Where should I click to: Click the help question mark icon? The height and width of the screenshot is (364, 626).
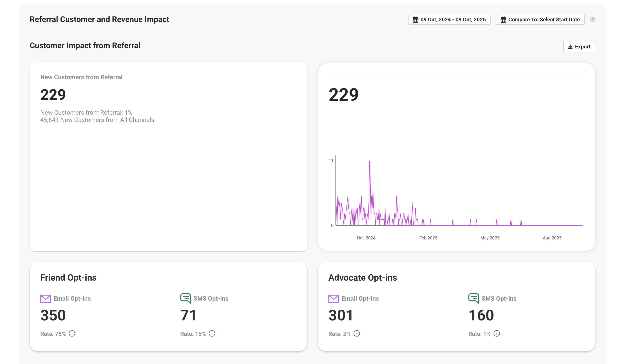click(x=593, y=19)
